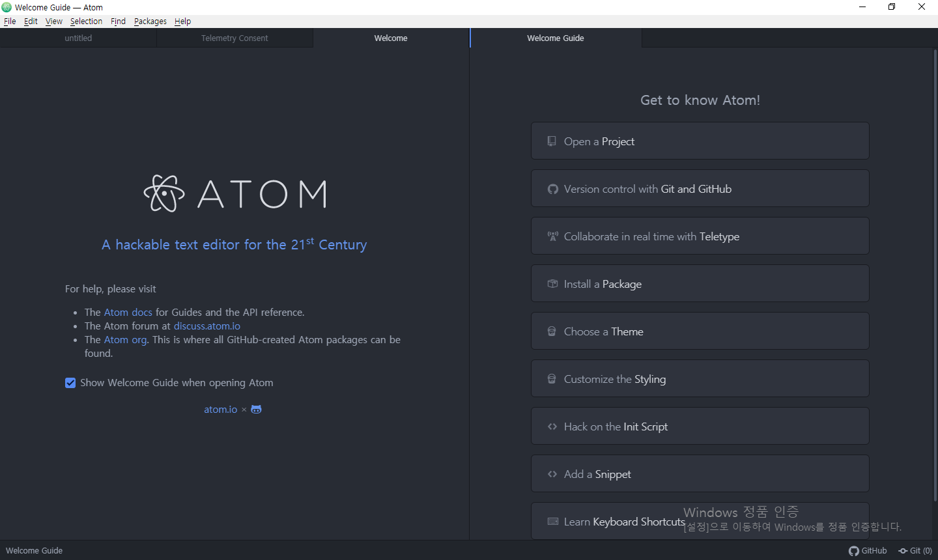
Task: Select the Welcome tab
Action: 391,38
